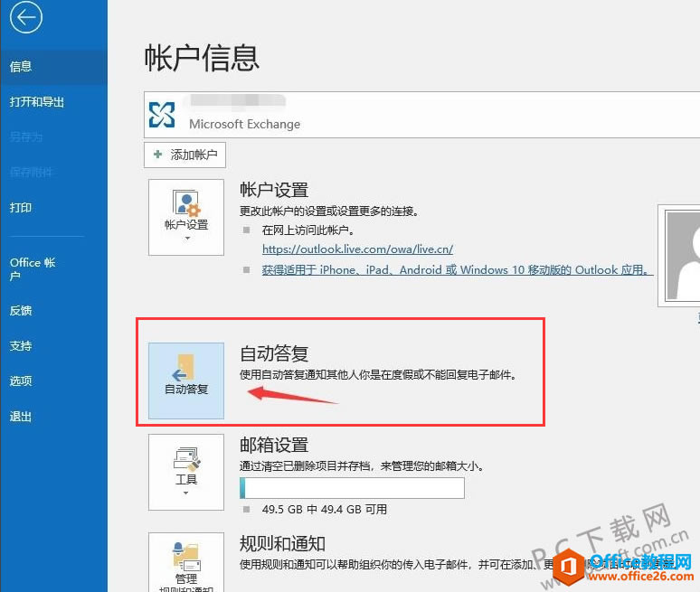
Task: Click the back arrow circle icon
Action: point(26,17)
